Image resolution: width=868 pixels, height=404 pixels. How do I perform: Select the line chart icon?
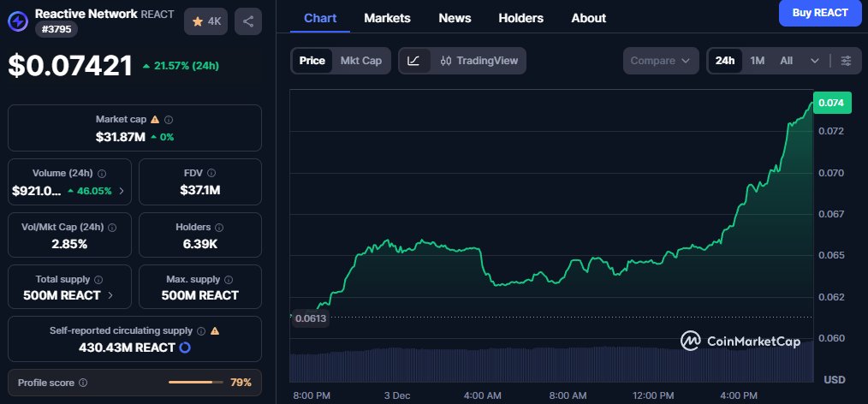pyautogui.click(x=413, y=61)
